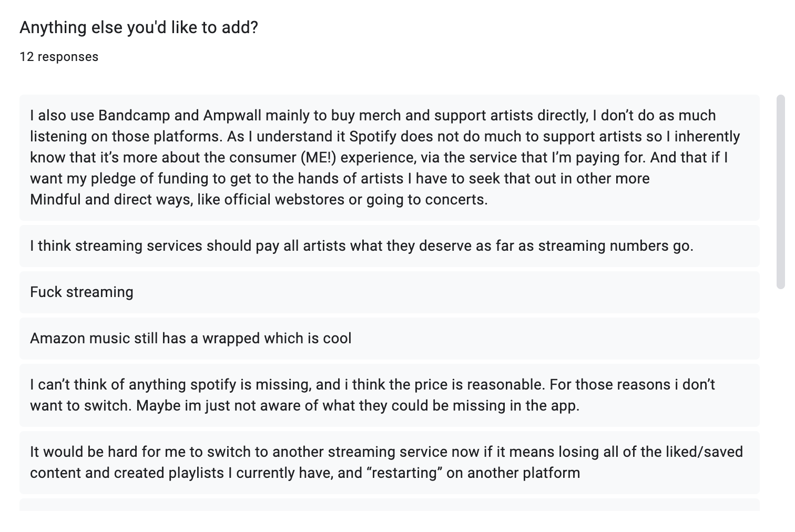Screen dimensions: 795x532
Task: Click the response about paying all artists
Action: [x=389, y=246]
